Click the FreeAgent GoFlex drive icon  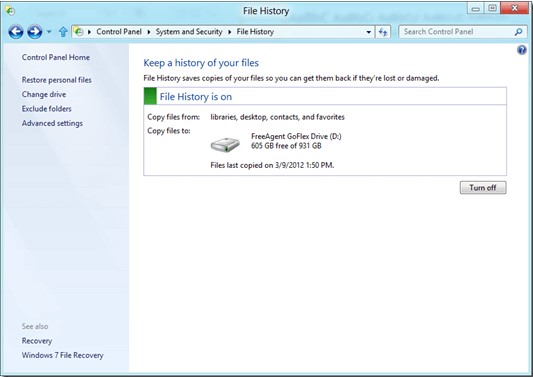coord(225,144)
